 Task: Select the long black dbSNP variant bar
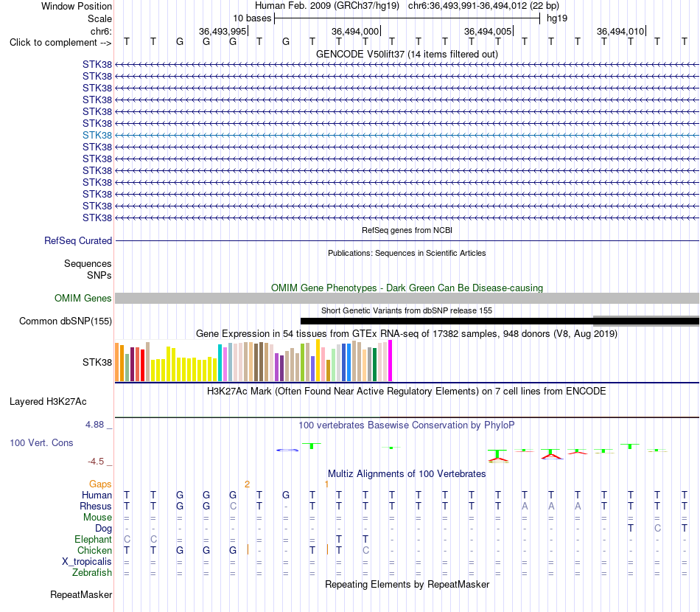pos(500,321)
